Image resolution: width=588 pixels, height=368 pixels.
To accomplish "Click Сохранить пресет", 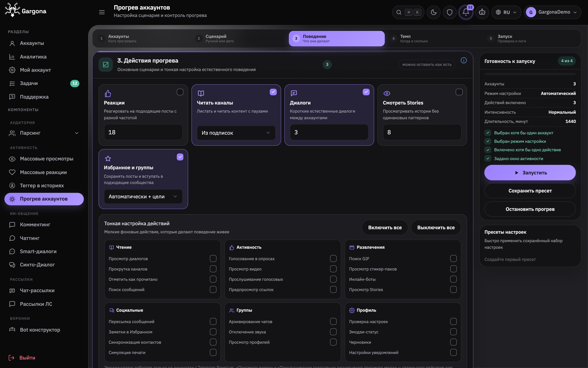I will pyautogui.click(x=530, y=191).
